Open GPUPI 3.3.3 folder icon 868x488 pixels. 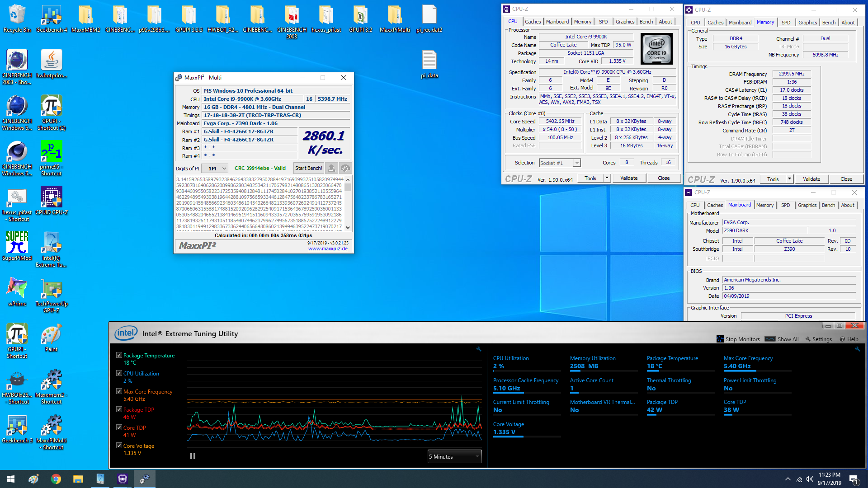point(189,19)
